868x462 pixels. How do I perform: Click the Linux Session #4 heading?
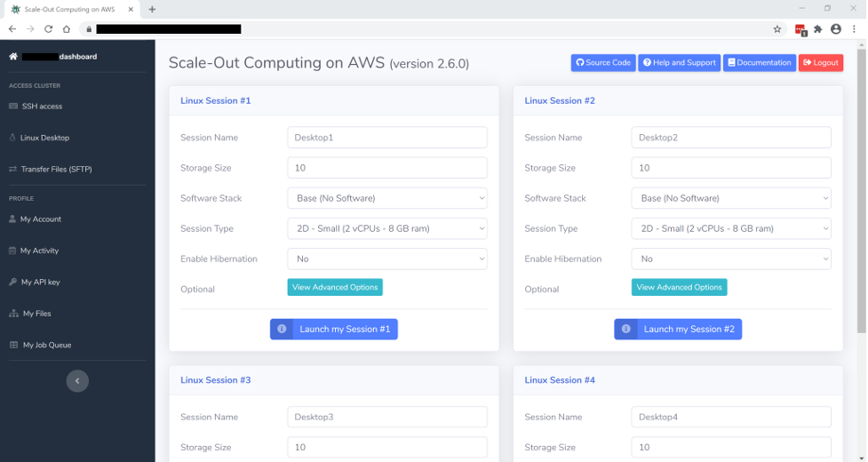click(560, 380)
